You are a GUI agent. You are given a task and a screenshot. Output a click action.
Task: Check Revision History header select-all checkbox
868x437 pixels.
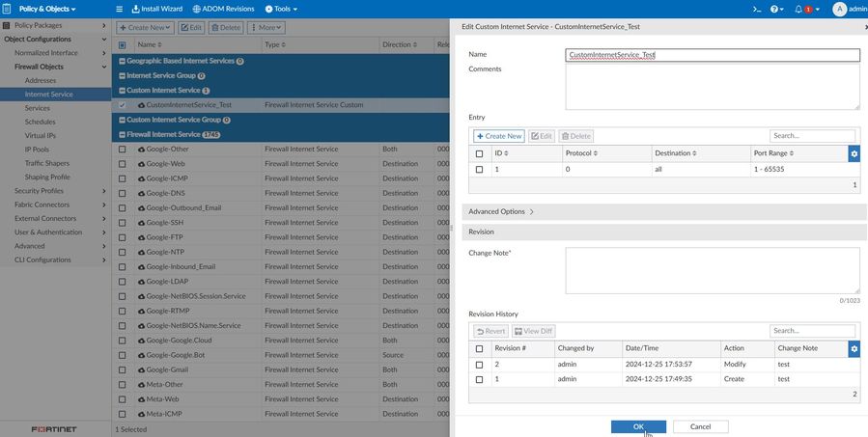(x=480, y=349)
